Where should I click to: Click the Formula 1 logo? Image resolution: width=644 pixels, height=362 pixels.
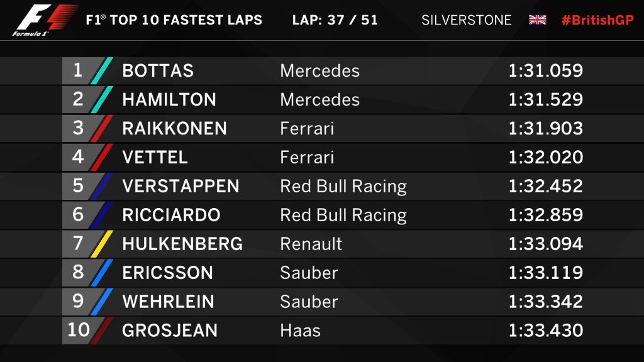[x=45, y=19]
